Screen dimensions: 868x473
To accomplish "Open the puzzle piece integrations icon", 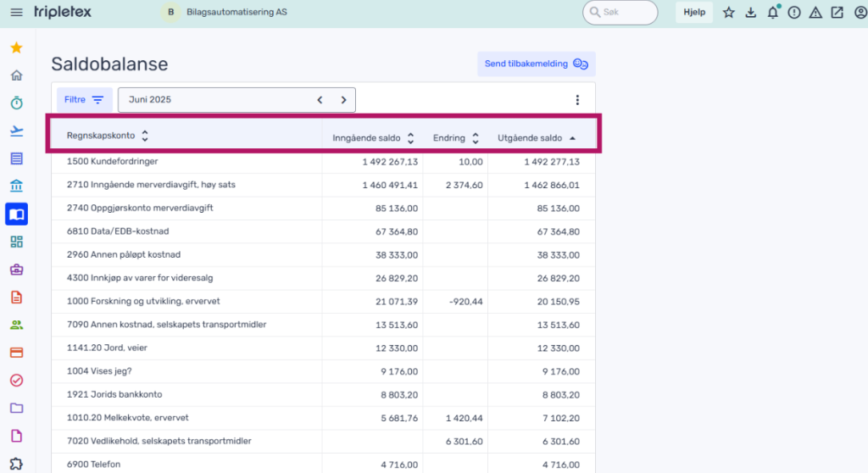I will [17, 464].
